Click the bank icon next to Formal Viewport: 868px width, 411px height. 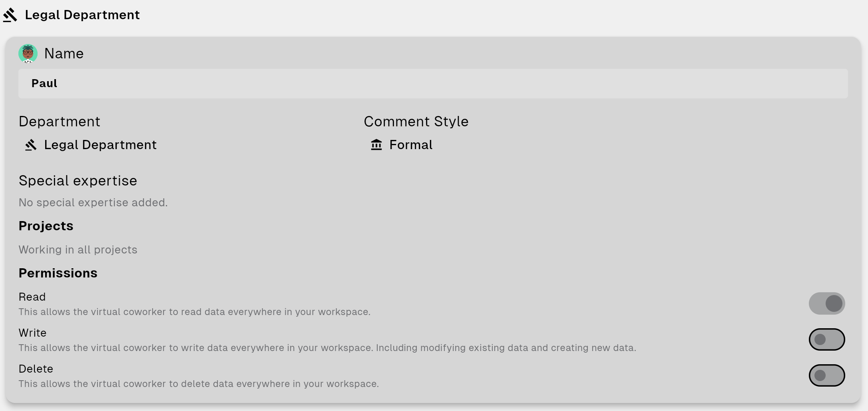[x=376, y=145]
